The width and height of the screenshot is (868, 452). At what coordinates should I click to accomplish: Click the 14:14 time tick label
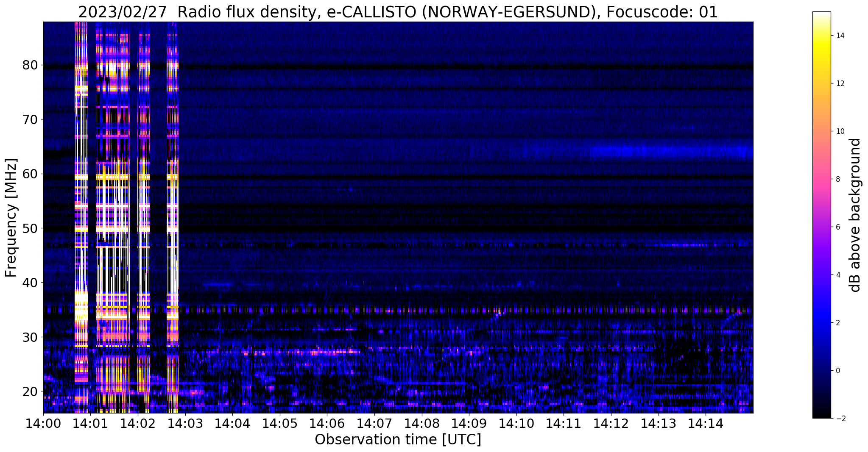click(705, 423)
